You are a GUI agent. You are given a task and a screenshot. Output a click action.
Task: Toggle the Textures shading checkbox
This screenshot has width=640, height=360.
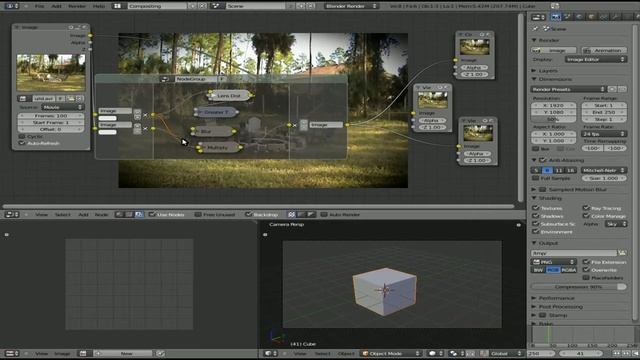(x=536, y=208)
